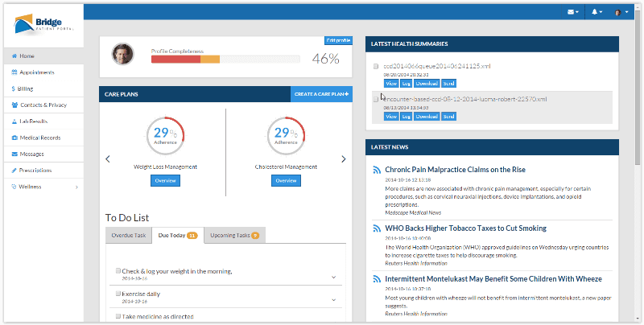Download the ccd2014066queue summary file
The height and width of the screenshot is (325, 644).
[x=427, y=84]
